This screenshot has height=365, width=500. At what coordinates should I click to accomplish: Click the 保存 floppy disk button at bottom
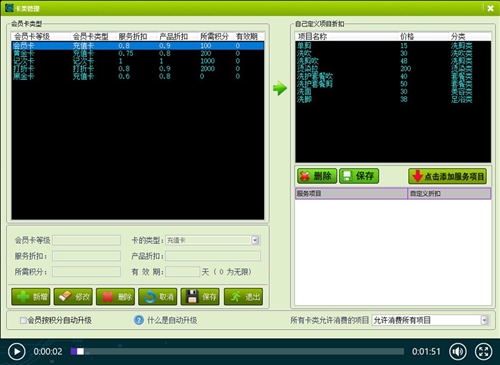(x=200, y=297)
